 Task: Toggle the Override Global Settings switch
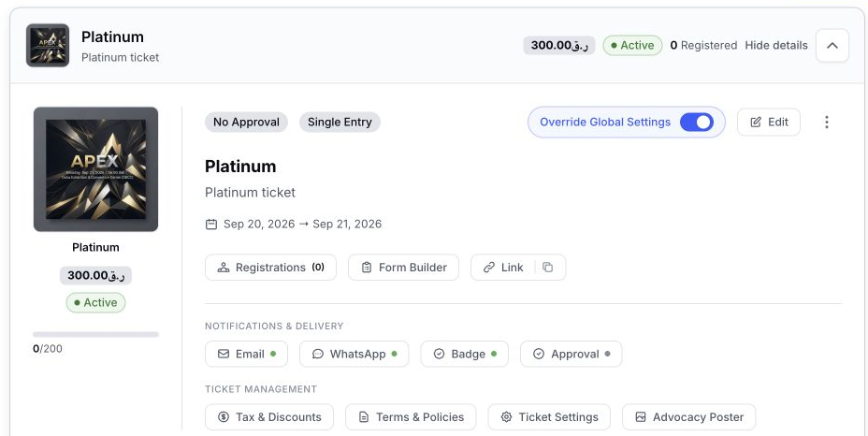tap(697, 122)
